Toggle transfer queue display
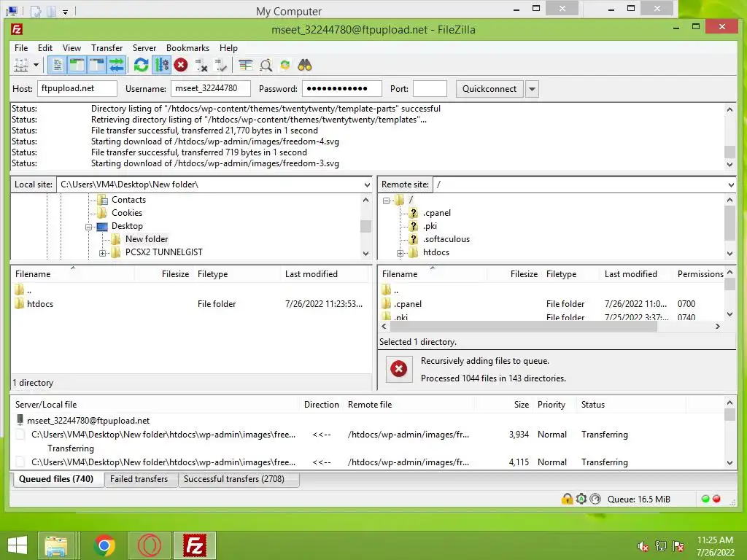 coord(116,65)
